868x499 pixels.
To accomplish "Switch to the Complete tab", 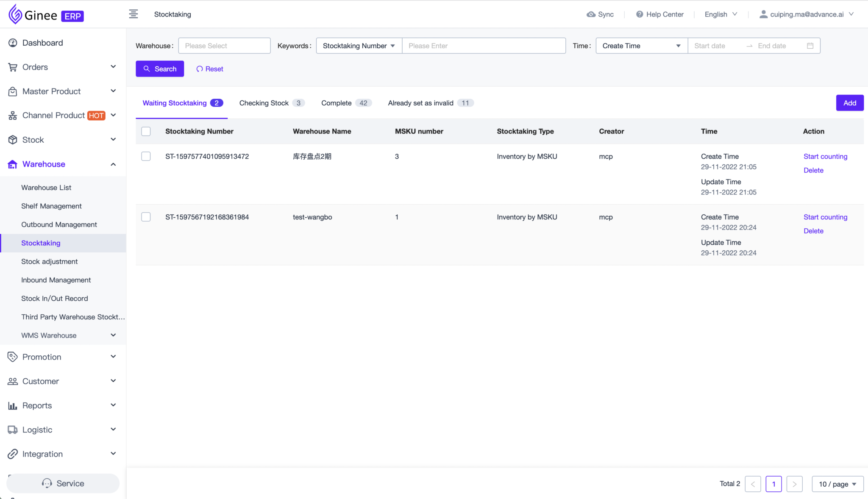I will [337, 103].
